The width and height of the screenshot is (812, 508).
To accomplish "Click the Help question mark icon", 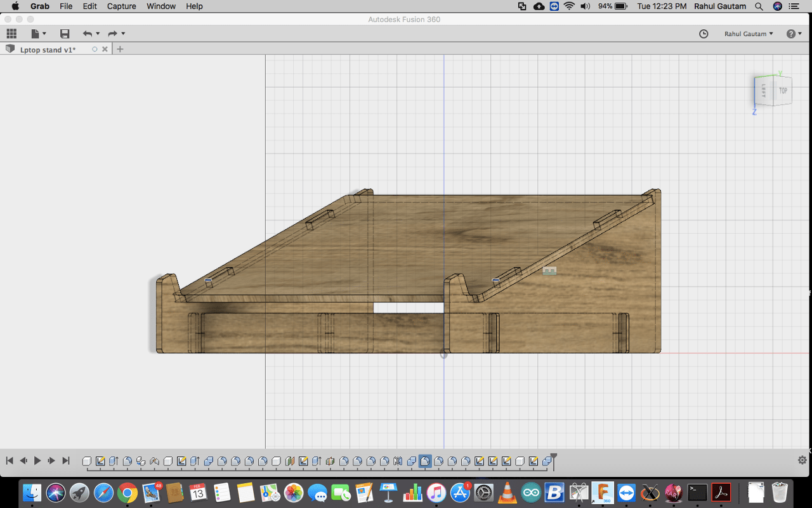I will [790, 34].
